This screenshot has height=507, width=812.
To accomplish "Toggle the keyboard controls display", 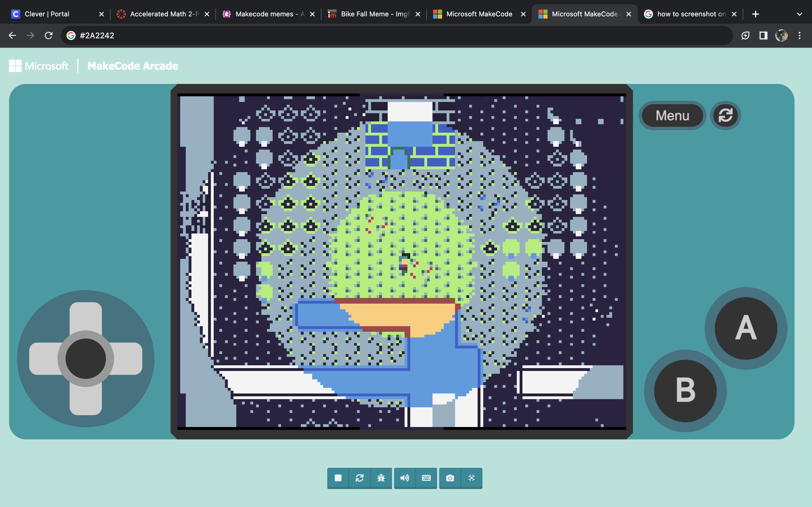I will tap(426, 478).
